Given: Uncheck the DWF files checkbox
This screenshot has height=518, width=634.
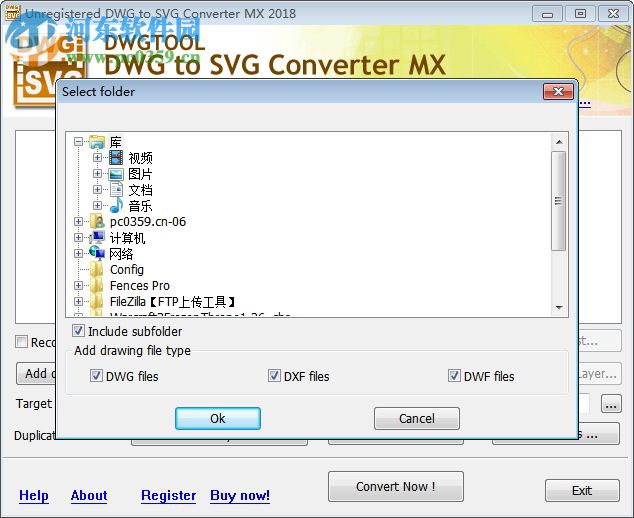Looking at the screenshot, I should click(454, 376).
